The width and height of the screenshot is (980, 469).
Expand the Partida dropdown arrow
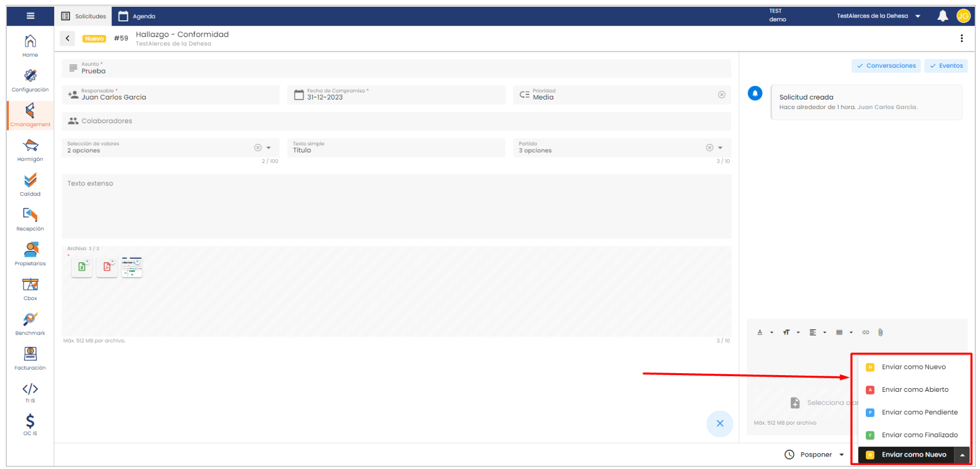point(720,148)
